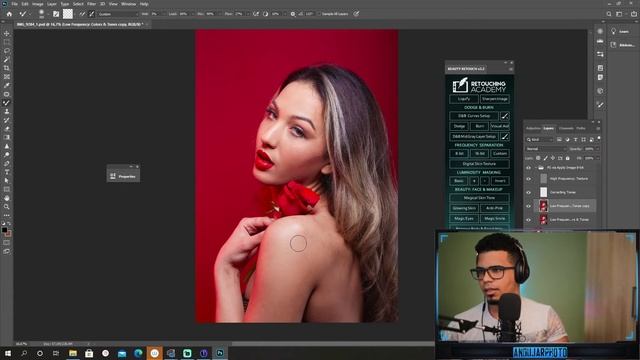Select the Move tool
Viewport: 640px width, 360px height.
7,33
